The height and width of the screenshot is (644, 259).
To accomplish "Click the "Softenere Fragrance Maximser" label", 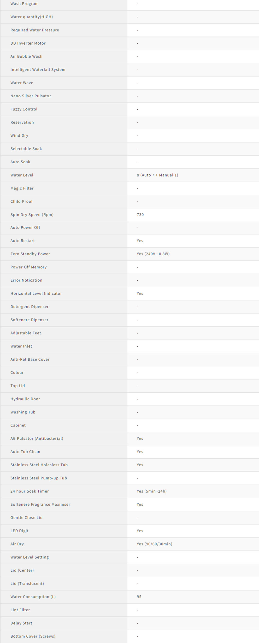I will tap(40, 504).
